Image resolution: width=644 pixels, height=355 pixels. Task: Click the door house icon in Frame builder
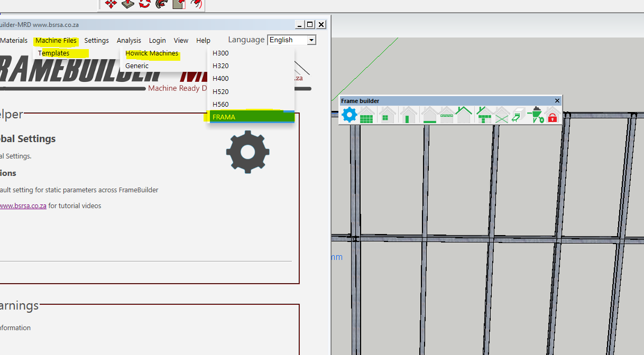pos(408,115)
